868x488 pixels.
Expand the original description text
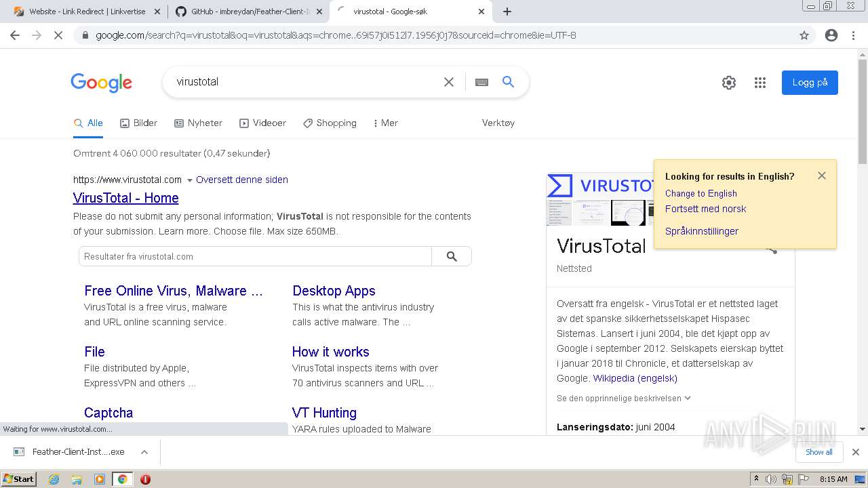coord(624,399)
